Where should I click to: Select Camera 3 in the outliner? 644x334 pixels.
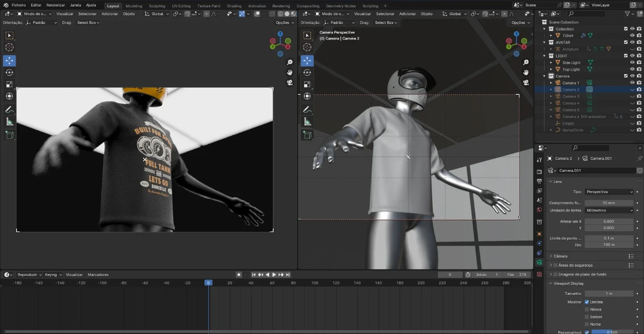pyautogui.click(x=570, y=96)
